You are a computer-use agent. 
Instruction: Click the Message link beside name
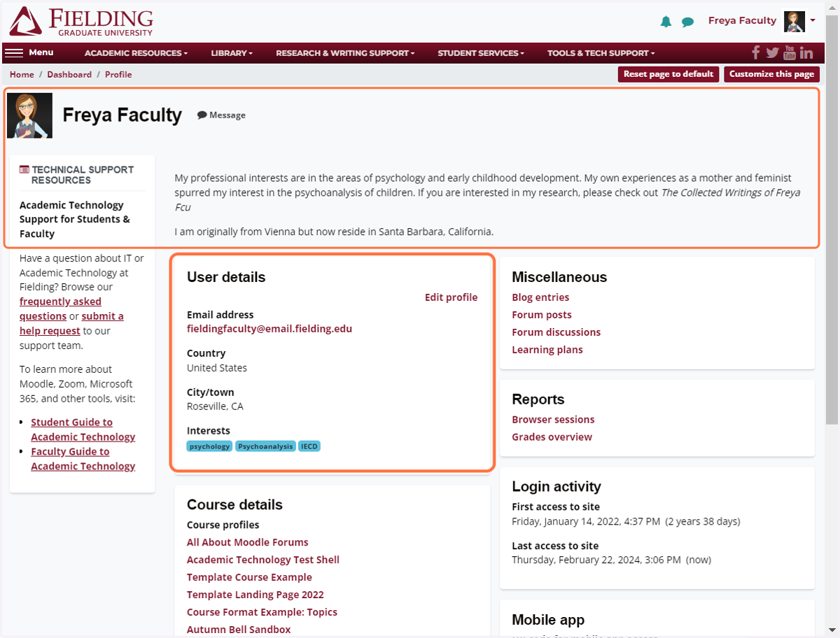(x=221, y=115)
